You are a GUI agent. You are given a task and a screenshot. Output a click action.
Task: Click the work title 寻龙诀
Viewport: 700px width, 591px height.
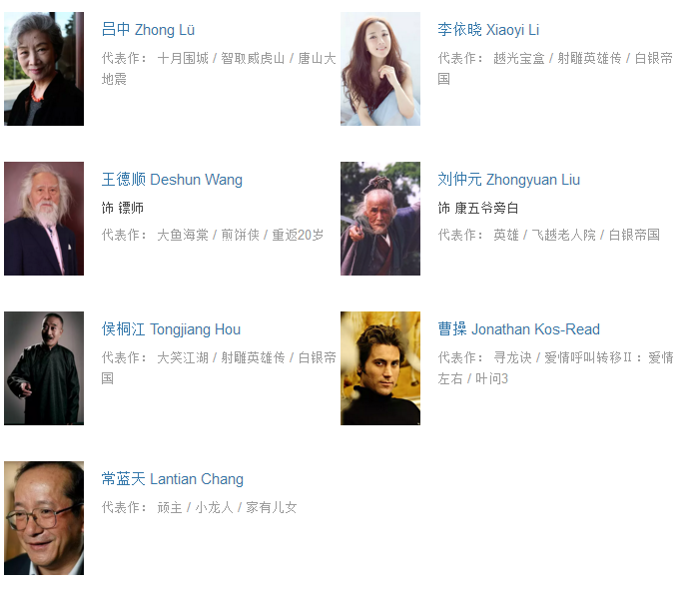512,357
